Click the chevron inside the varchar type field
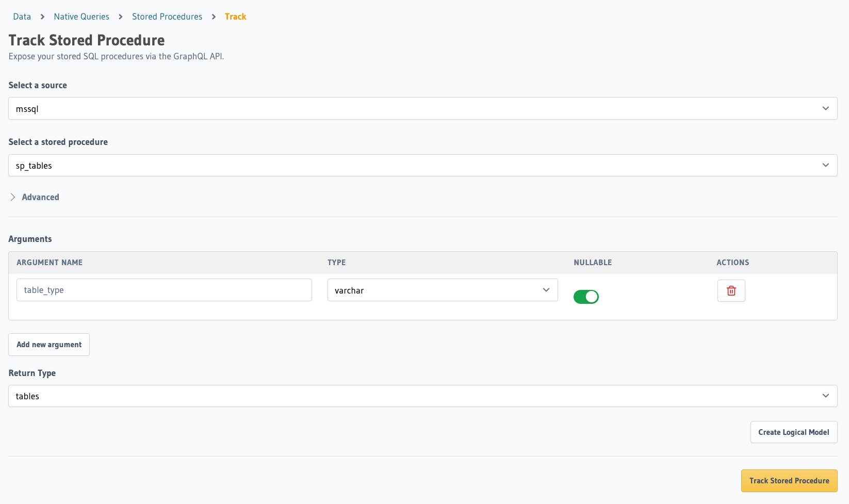Viewport: 849px width, 504px height. (x=546, y=290)
